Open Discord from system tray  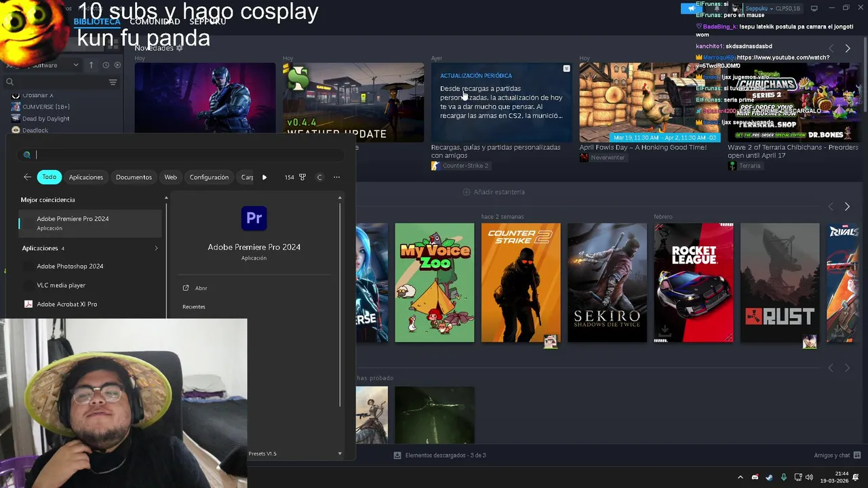[755, 477]
